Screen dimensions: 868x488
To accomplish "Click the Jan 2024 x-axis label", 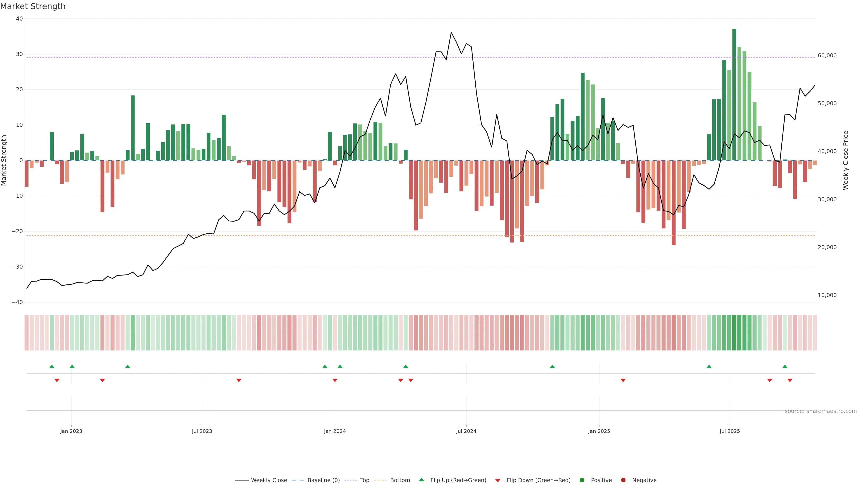I will click(335, 431).
